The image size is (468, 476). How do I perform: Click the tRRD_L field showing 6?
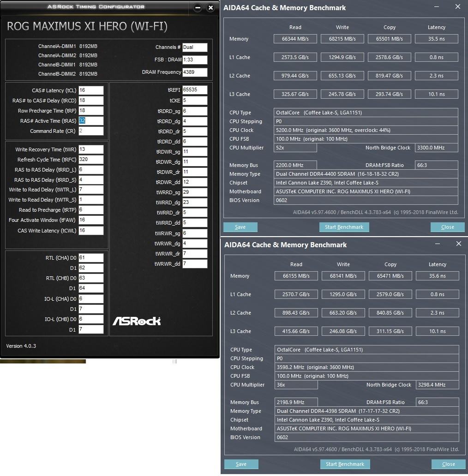[x=91, y=170]
